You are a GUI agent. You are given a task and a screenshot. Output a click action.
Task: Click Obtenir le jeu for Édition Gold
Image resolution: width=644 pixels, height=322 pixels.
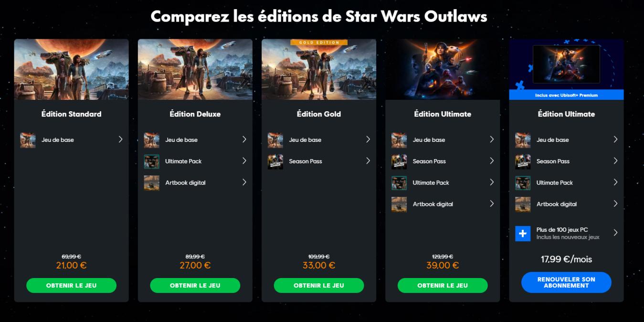[319, 285]
